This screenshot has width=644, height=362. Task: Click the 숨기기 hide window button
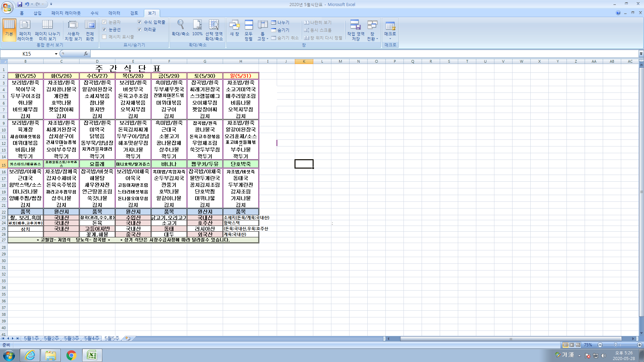click(x=280, y=30)
